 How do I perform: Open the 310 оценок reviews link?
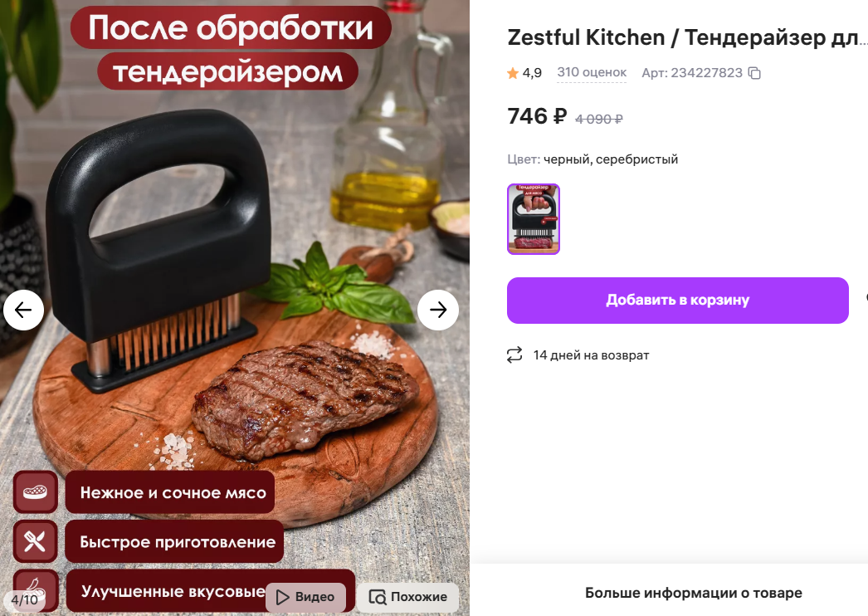591,72
